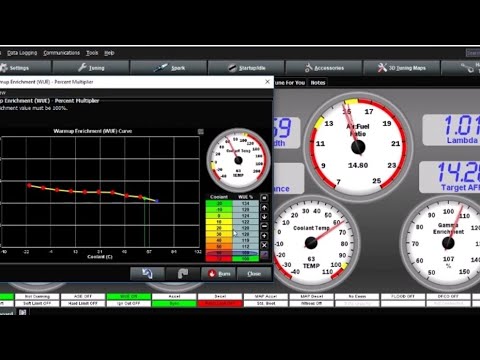Select the WUE % cell showing 122
The image size is (480, 360).
245,222
